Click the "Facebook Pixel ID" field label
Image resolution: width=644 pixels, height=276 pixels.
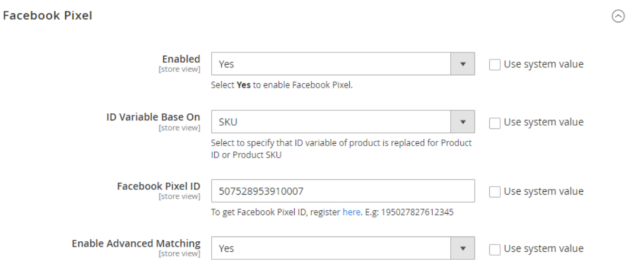point(159,186)
